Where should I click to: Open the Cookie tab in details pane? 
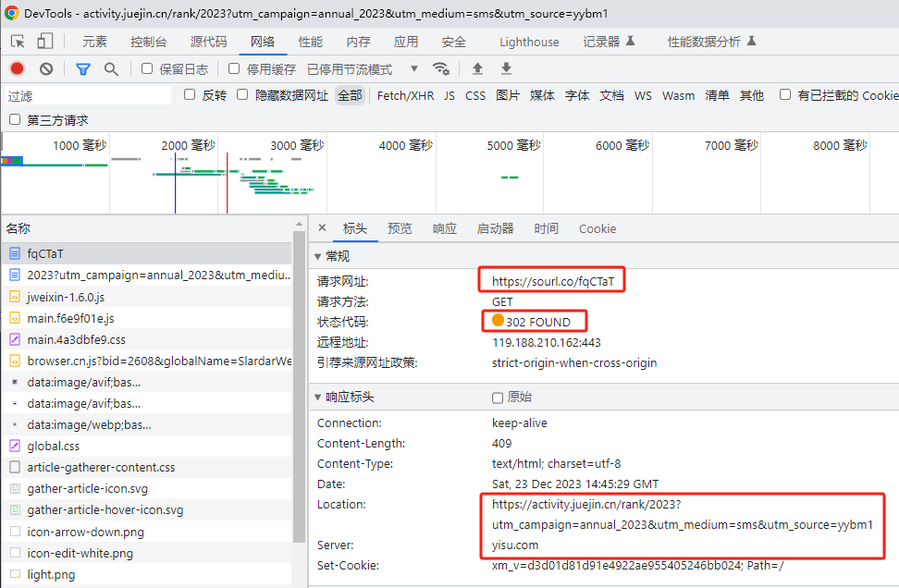[597, 228]
